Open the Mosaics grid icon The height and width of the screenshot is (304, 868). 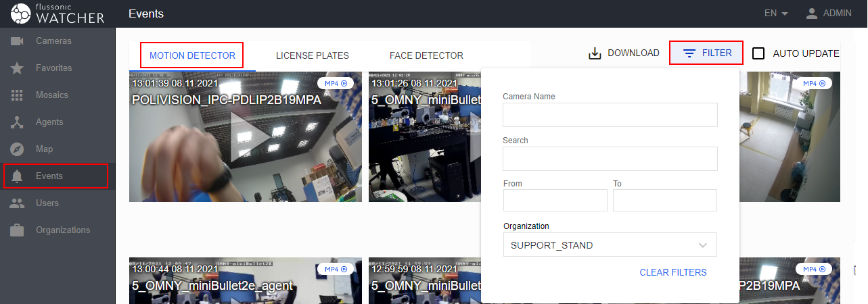coord(18,95)
